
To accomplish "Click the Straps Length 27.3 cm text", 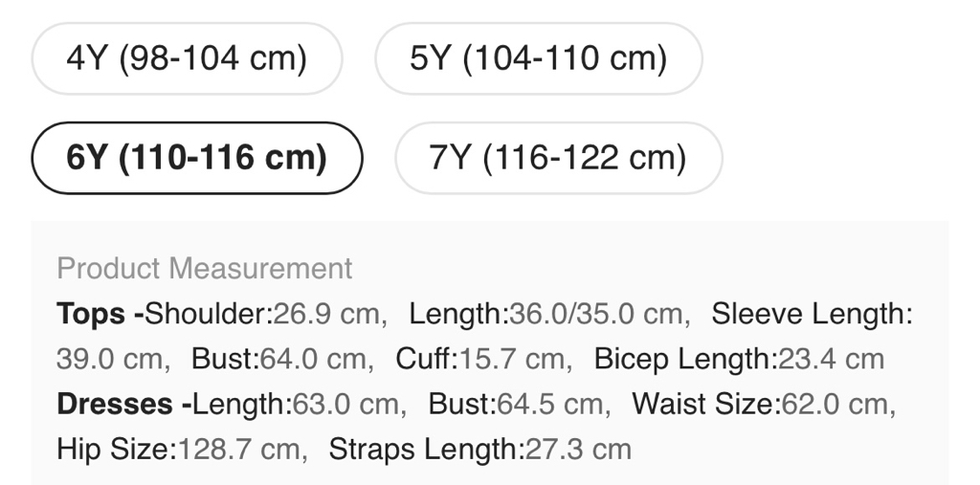I will [480, 450].
